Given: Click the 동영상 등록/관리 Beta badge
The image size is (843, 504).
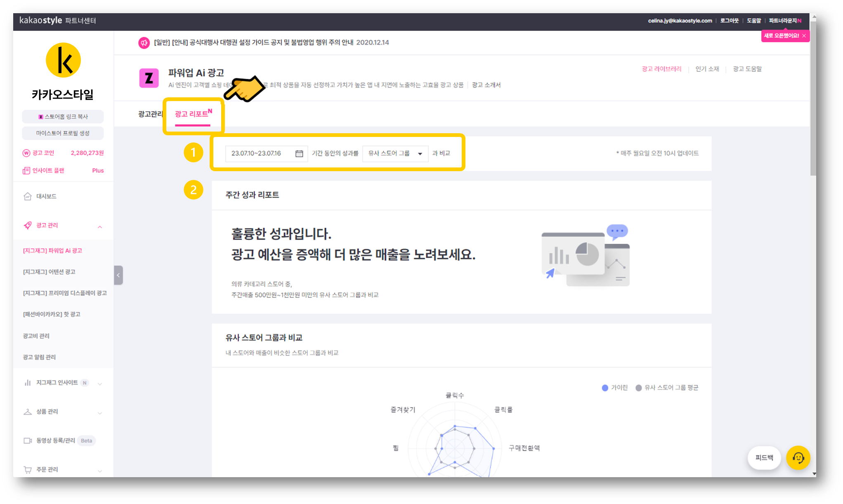Looking at the screenshot, I should [87, 441].
